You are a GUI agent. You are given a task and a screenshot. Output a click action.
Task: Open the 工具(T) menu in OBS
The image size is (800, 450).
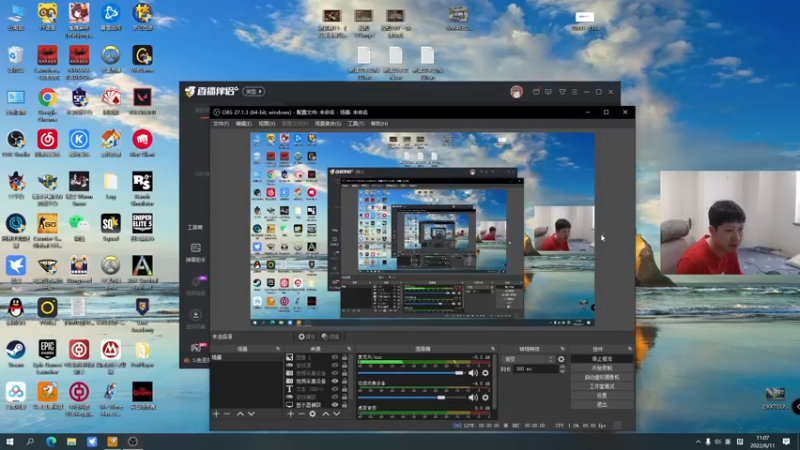point(356,123)
